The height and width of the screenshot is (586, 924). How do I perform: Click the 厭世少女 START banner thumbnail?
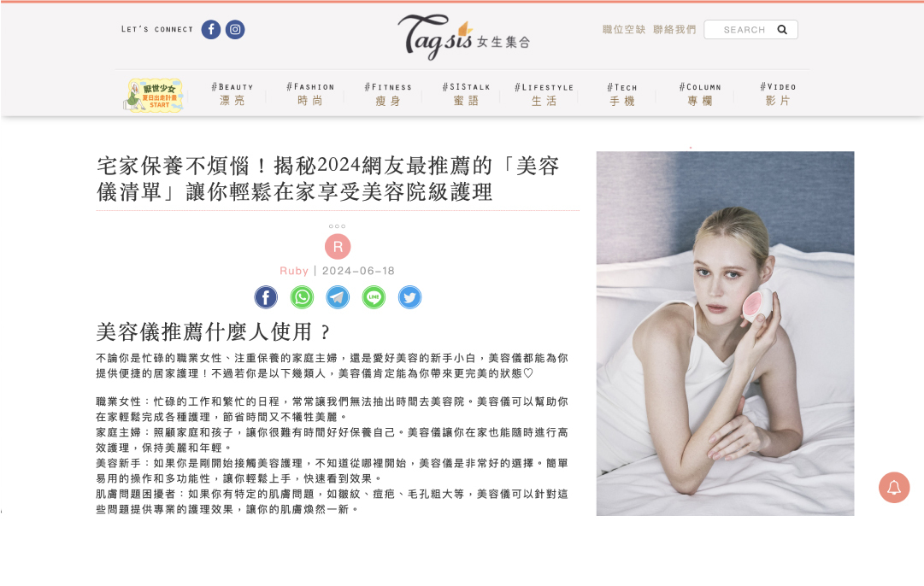[155, 95]
